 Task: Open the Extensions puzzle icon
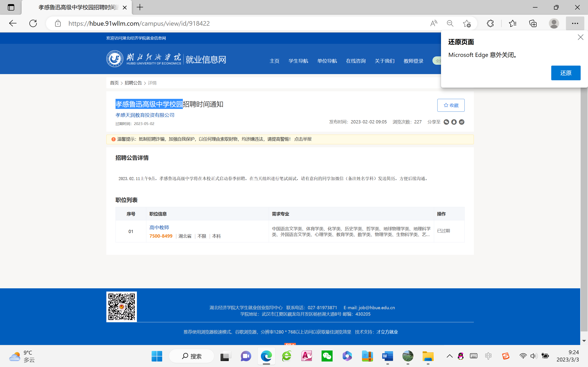click(490, 23)
